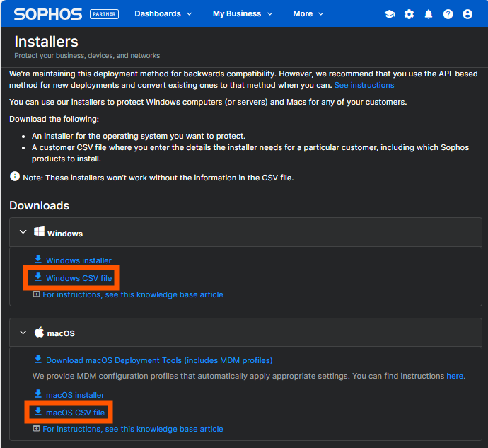Expand the More dropdown chevron
488x448 pixels.
pos(321,14)
